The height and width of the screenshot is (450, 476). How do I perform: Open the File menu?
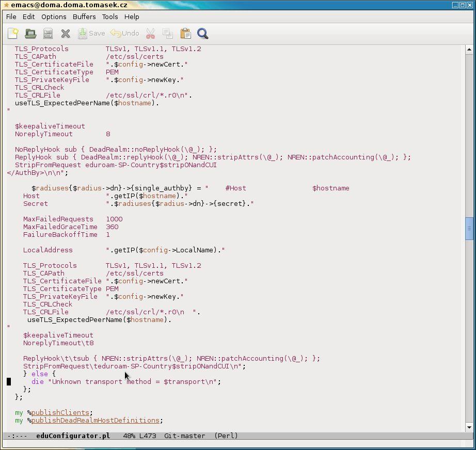[x=11, y=17]
